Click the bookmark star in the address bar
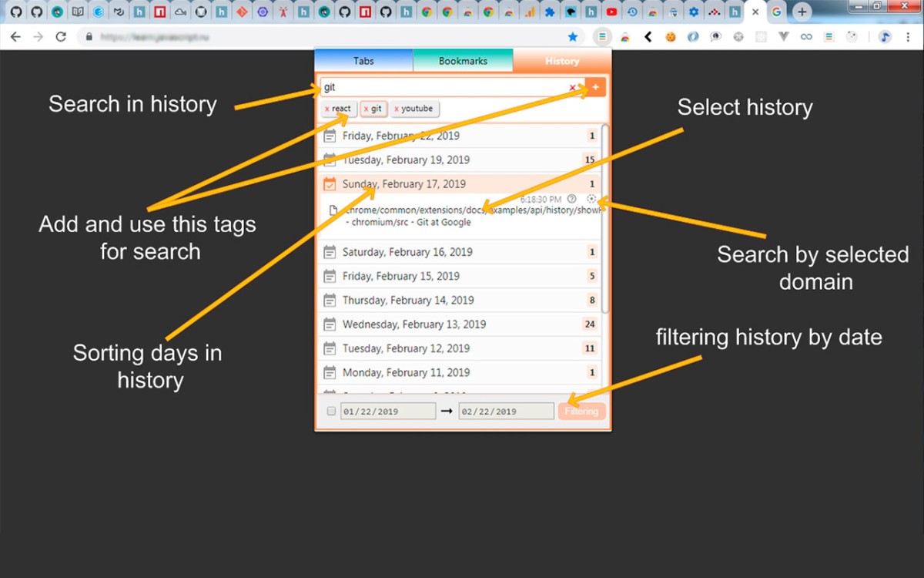Screen dimensions: 924x578 click(573, 36)
